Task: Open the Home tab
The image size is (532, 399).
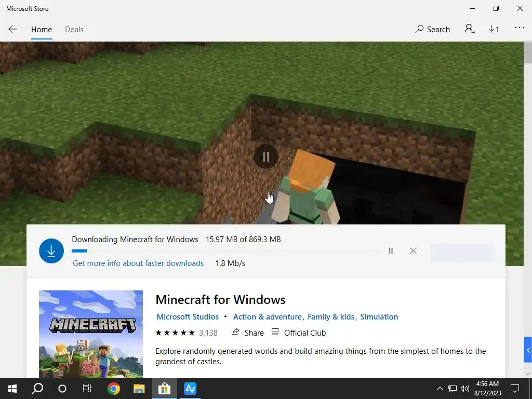Action: point(42,30)
